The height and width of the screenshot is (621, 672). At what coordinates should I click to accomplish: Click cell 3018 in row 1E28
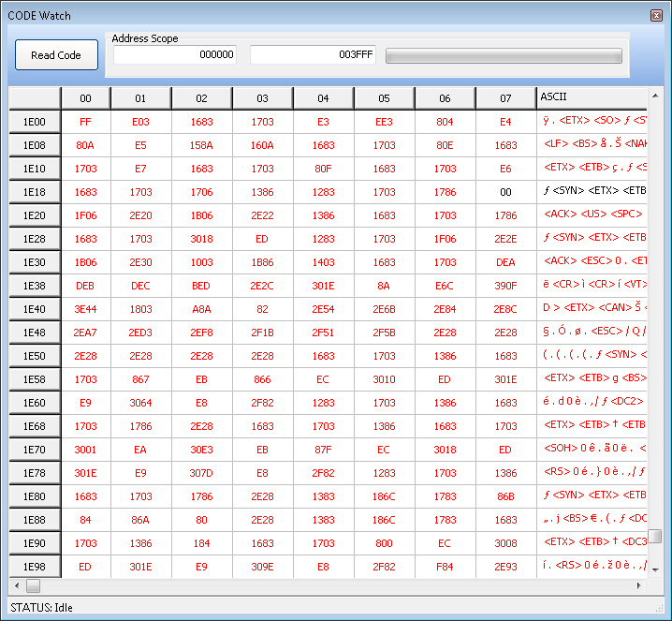click(201, 239)
